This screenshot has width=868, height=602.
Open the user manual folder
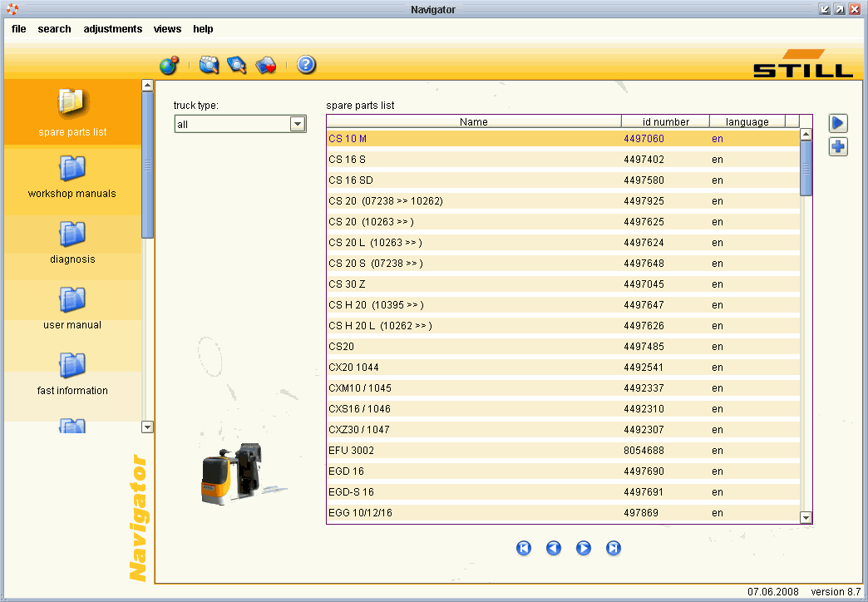[x=72, y=308]
